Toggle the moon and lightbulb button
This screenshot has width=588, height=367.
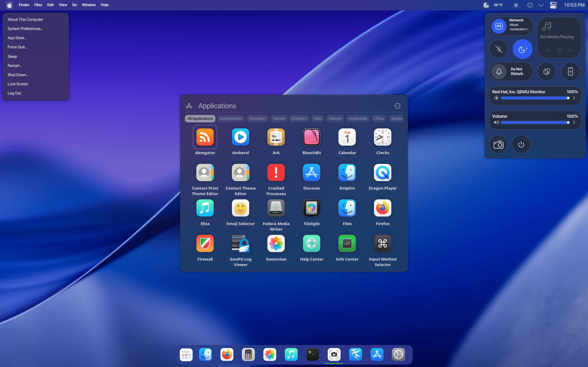(x=546, y=72)
